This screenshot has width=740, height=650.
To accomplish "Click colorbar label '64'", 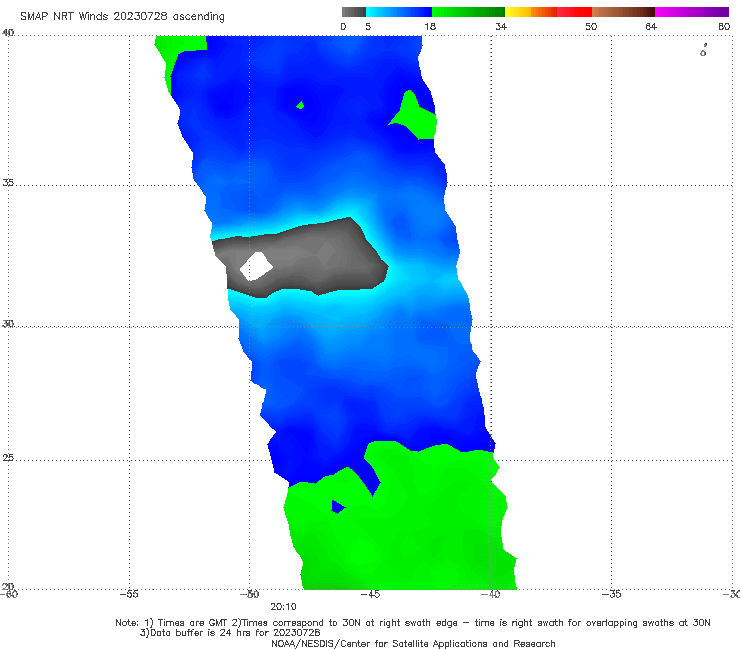I will 651,26.
